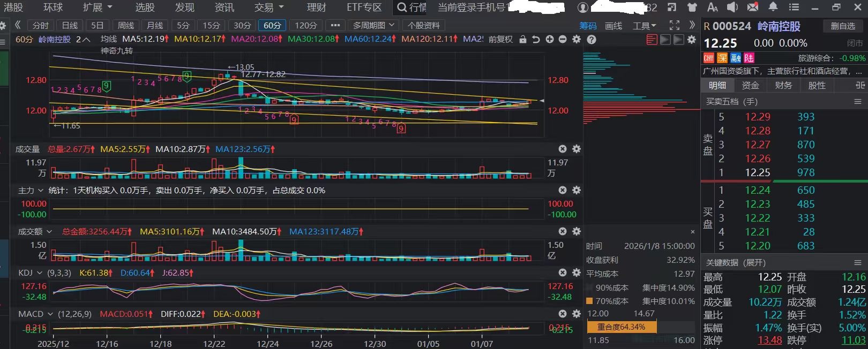
Task: Expand the 工具 tools dropdown
Action: click(x=644, y=26)
